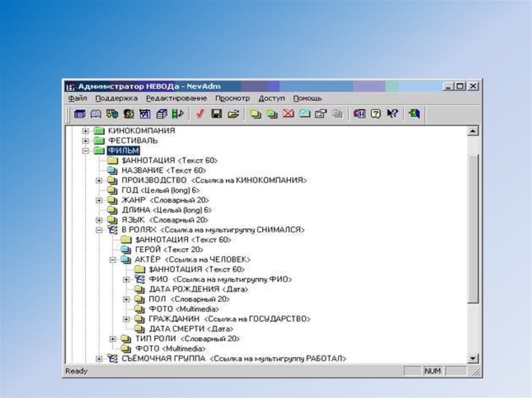Click the scrollbar down arrow
This screenshot has height=398, width=532.
pos(473,359)
